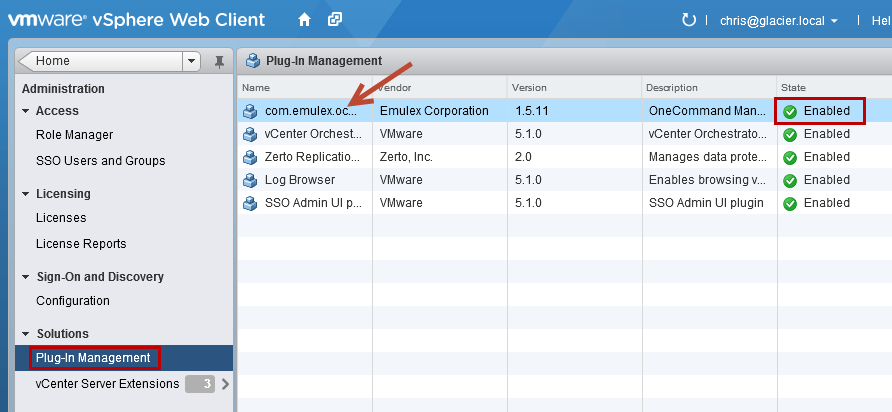Select the SSO Admin UI plug-in row icon
This screenshot has width=892, height=412.
(x=250, y=203)
